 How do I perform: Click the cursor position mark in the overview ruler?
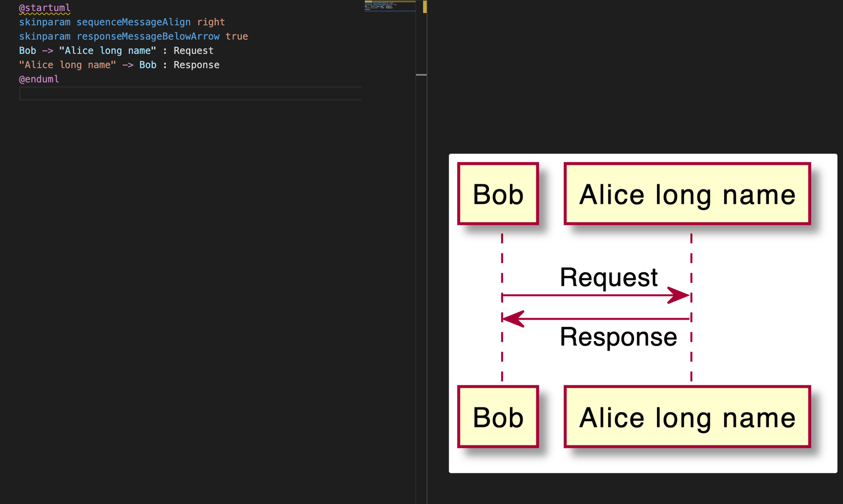tap(421, 75)
